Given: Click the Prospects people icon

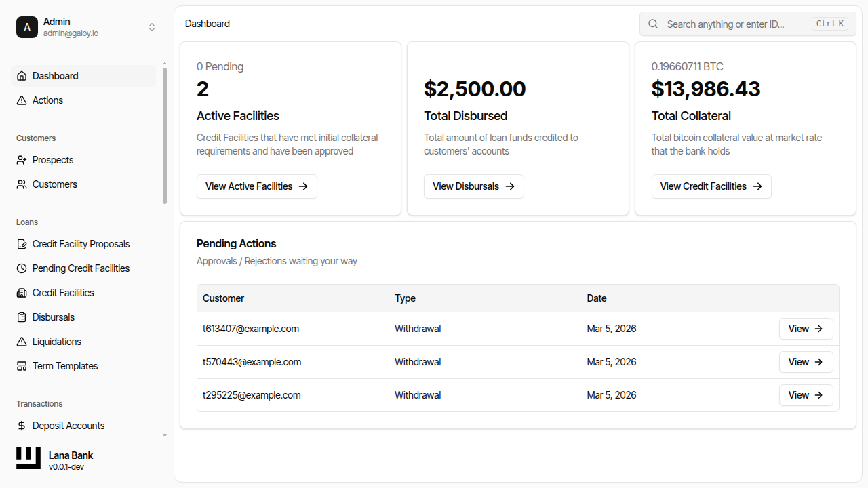Looking at the screenshot, I should tap(21, 159).
